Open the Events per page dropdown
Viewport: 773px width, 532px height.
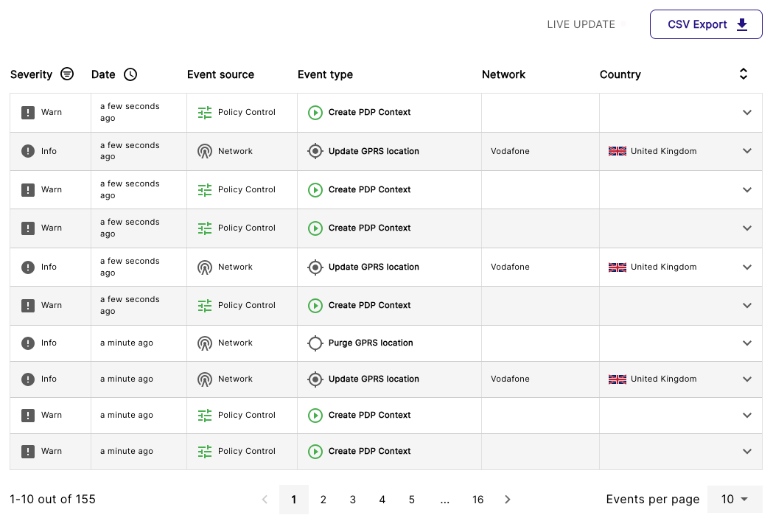pos(734,500)
